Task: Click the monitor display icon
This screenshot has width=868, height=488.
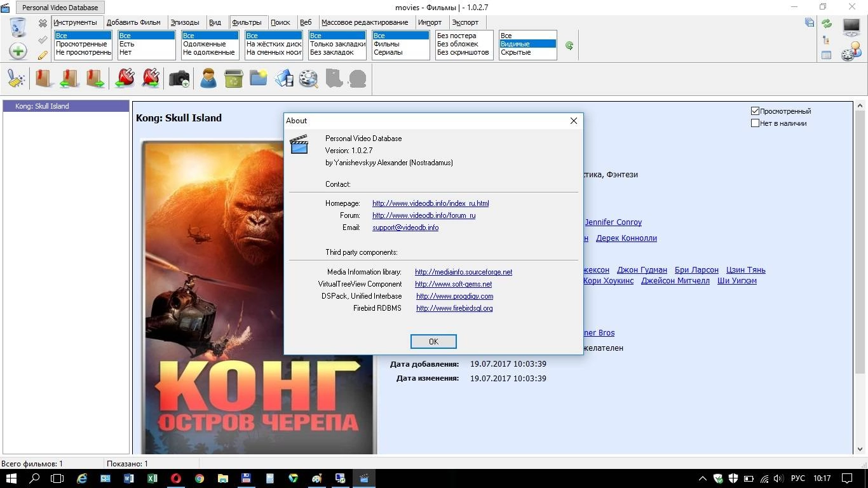Action: [851, 27]
